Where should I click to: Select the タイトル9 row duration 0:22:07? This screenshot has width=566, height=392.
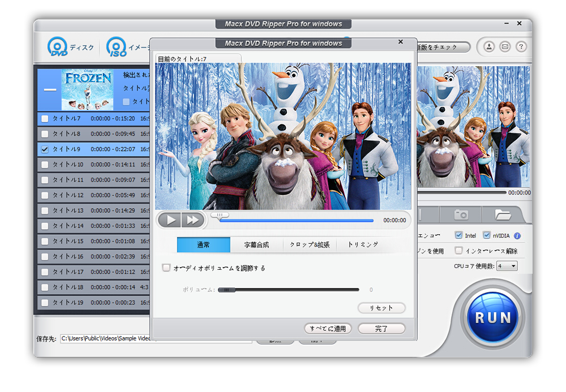[x=113, y=149]
